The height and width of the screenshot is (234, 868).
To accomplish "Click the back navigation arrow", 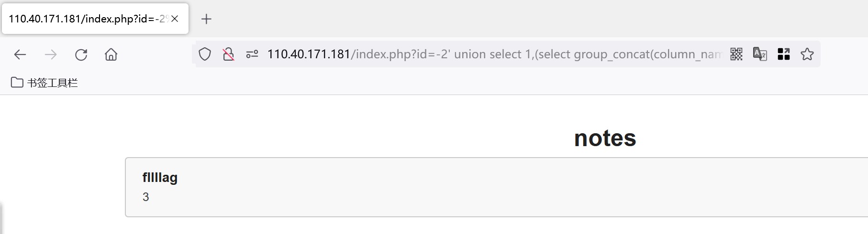I will pos(20,54).
